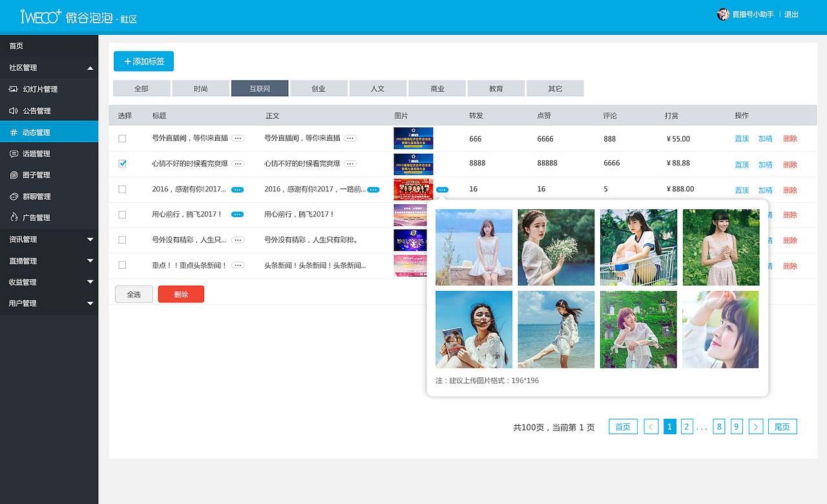Image resolution: width=827 pixels, height=504 pixels.
Task: Click the 话题管理 speech bubble icon
Action: click(x=14, y=153)
